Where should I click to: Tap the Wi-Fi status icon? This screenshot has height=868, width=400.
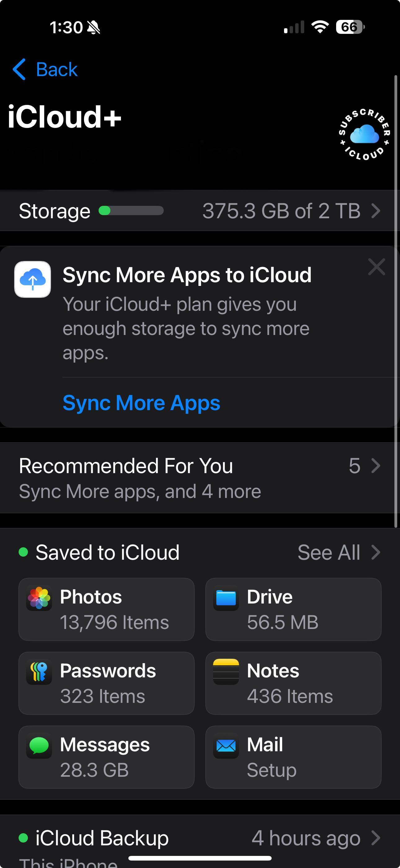320,27
